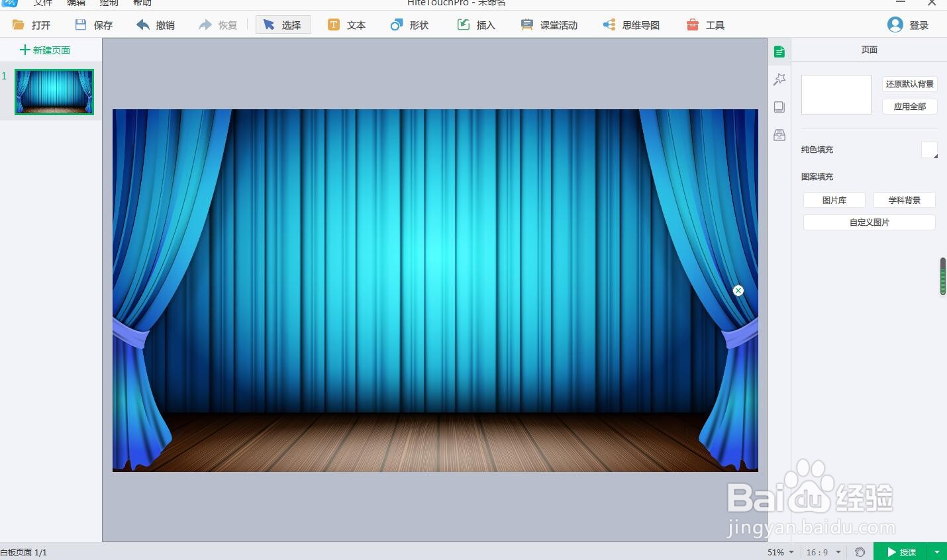
Task: Click the white background preview box
Action: 836,95
